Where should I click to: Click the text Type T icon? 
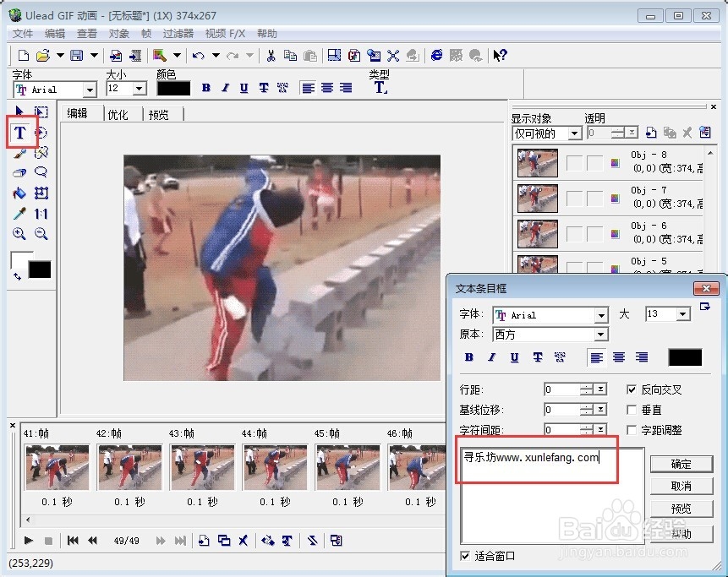click(380, 87)
